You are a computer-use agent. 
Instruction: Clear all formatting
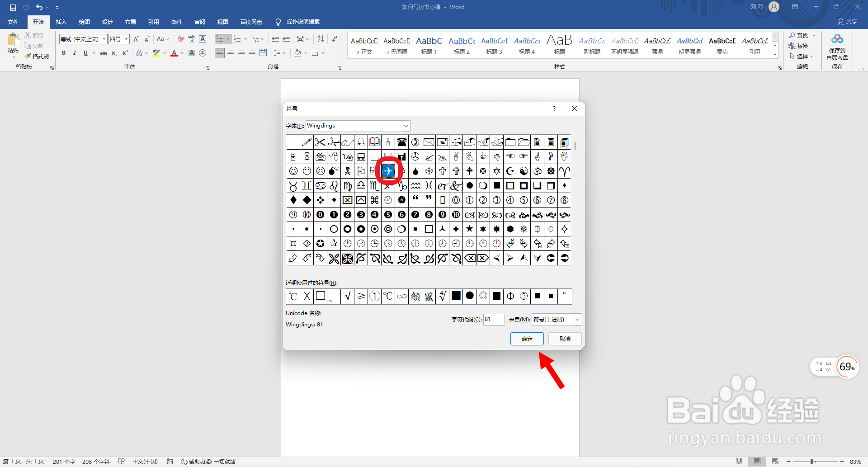(x=181, y=39)
